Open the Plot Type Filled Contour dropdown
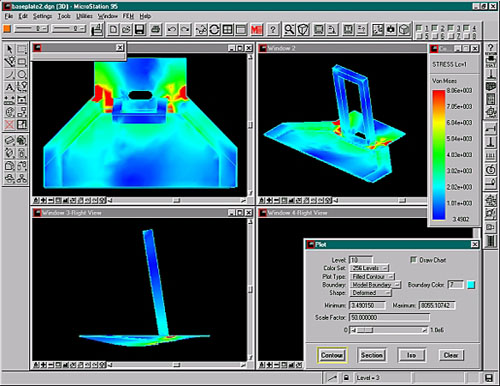The height and width of the screenshot is (386, 500). pyautogui.click(x=372, y=276)
